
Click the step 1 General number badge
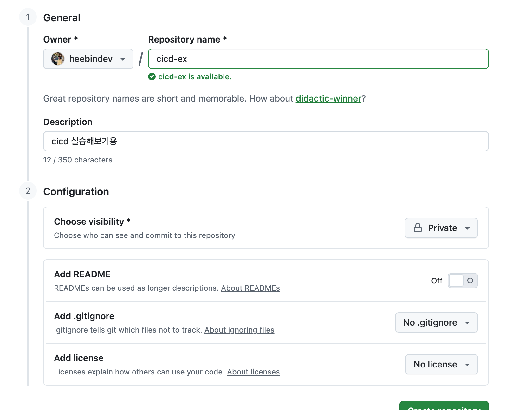(x=28, y=17)
